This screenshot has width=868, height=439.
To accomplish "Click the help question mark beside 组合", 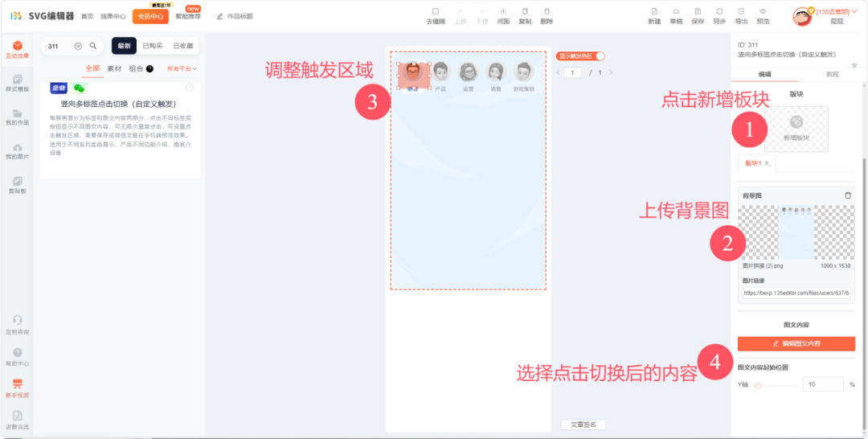I will pyautogui.click(x=149, y=68).
